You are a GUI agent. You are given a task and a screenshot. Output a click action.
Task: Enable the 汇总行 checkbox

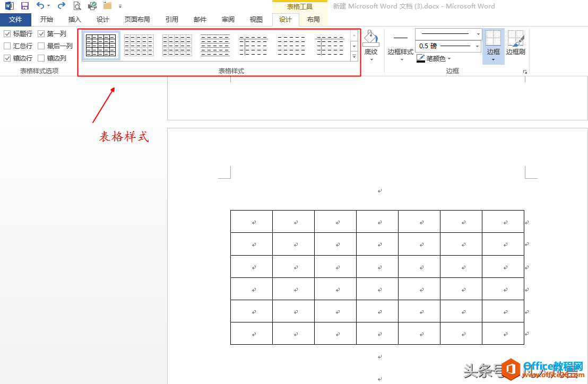(7, 46)
